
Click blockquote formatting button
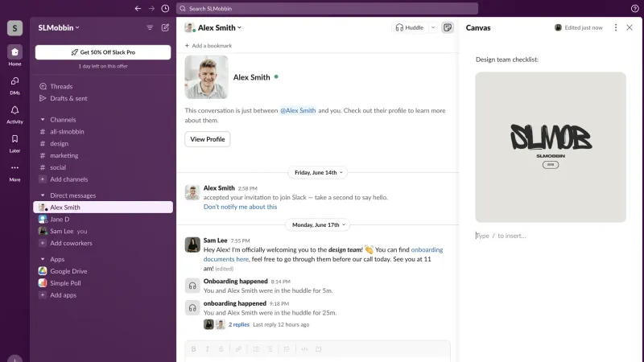287,349
